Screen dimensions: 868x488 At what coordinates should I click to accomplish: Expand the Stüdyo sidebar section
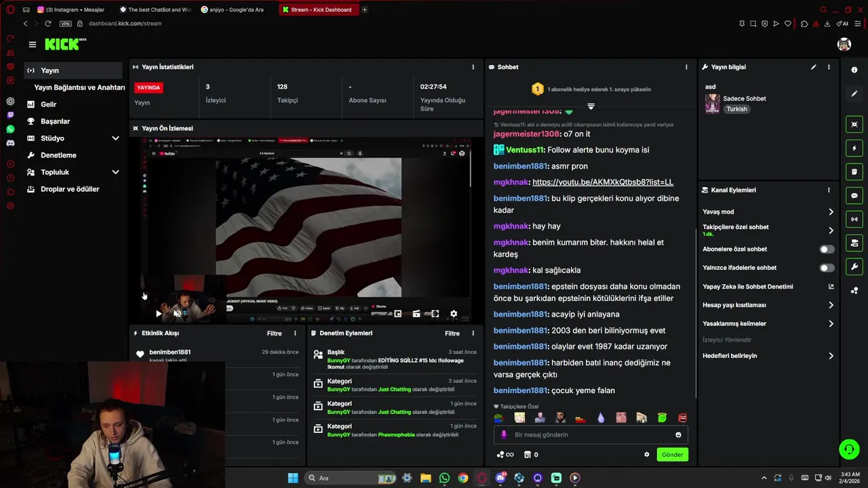(115, 138)
